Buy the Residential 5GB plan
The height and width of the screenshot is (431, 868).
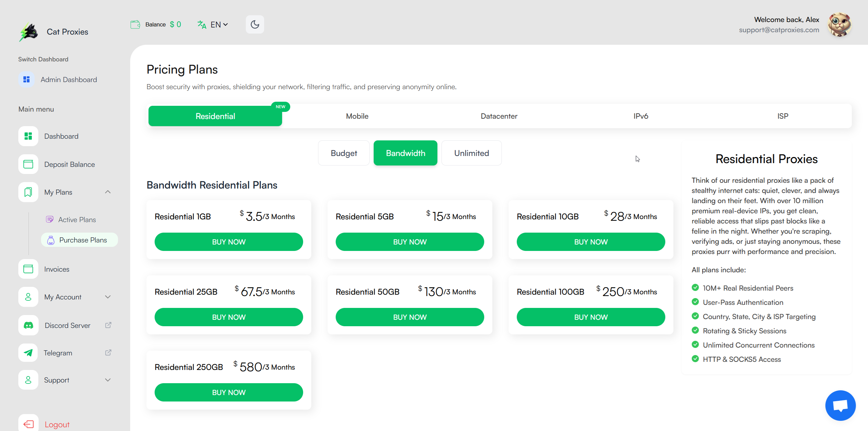click(410, 242)
